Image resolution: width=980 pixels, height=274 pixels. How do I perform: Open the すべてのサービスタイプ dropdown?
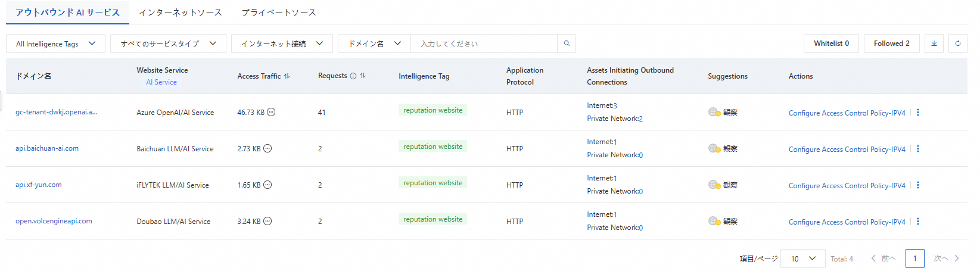click(168, 43)
